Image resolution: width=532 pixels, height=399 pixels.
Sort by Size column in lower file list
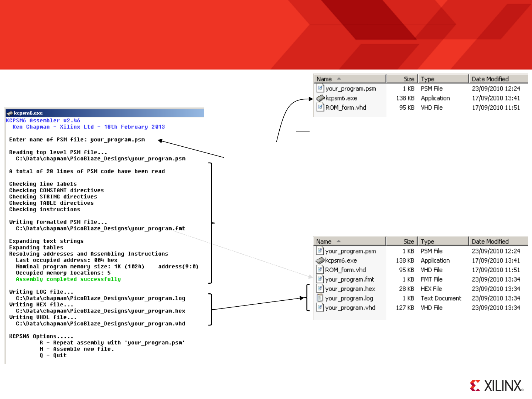point(402,241)
